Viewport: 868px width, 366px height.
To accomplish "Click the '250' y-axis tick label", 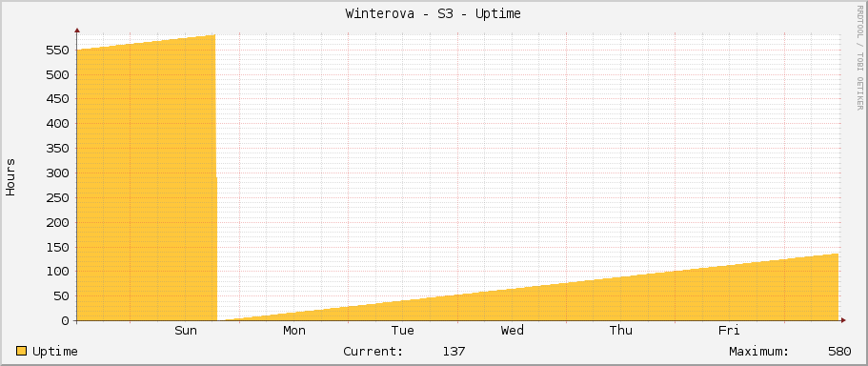I will tap(58, 197).
